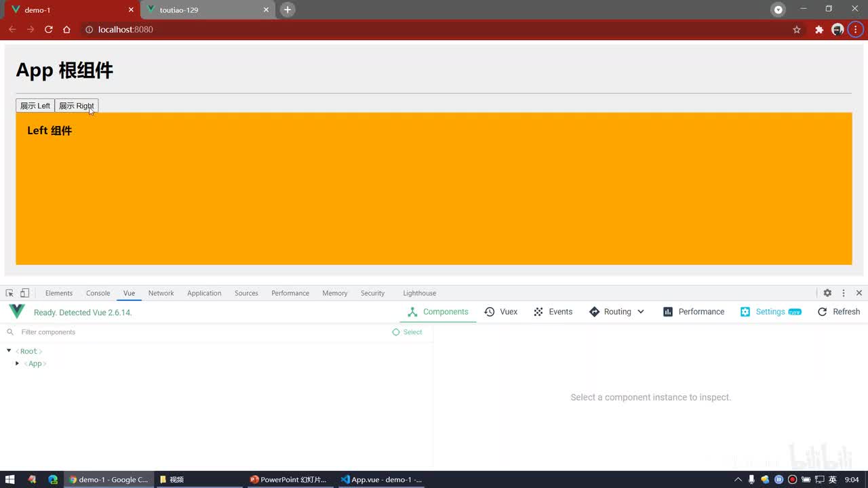Open Chrome's three-dot menu
Screen dimensions: 868x488
855,29
